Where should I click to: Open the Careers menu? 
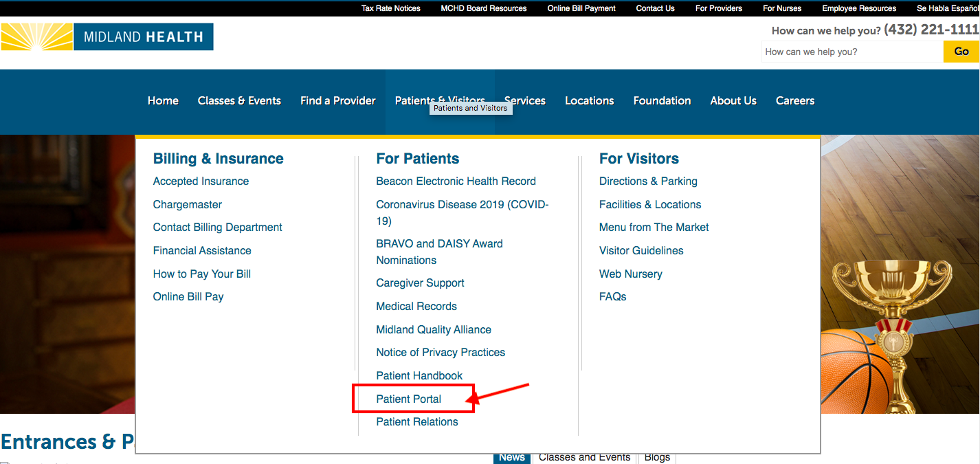(795, 100)
